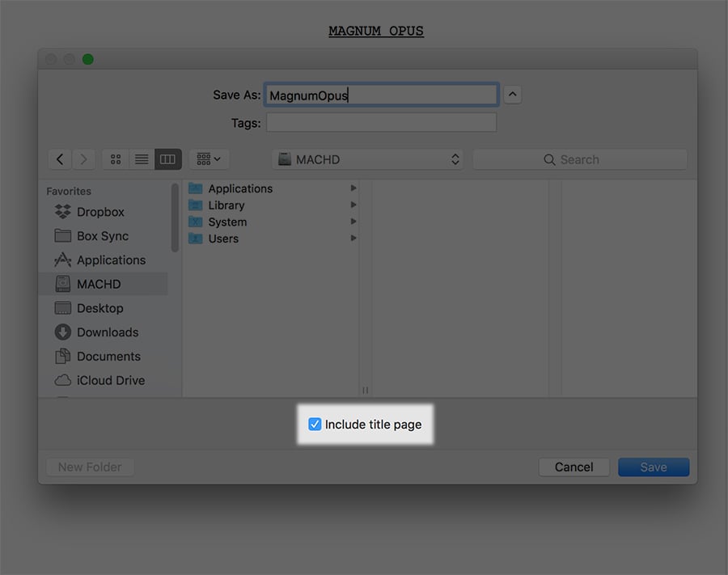728x575 pixels.
Task: Cancel the save dialog
Action: (574, 467)
